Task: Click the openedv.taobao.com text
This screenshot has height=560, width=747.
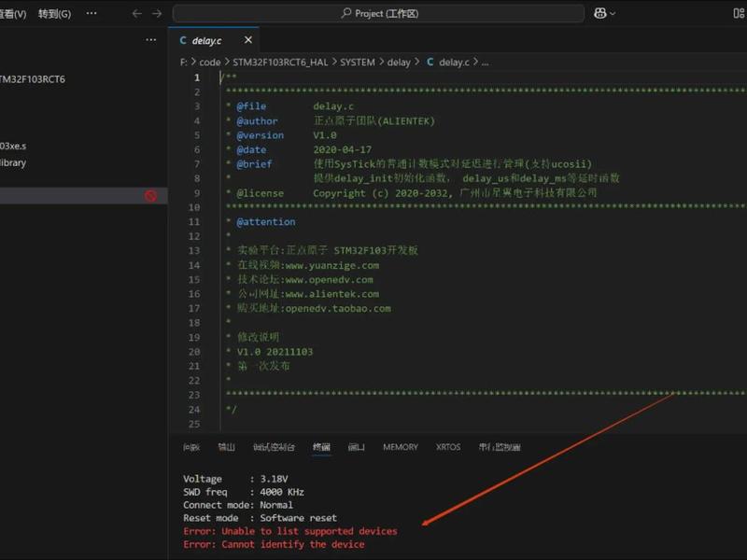Action: pos(338,308)
